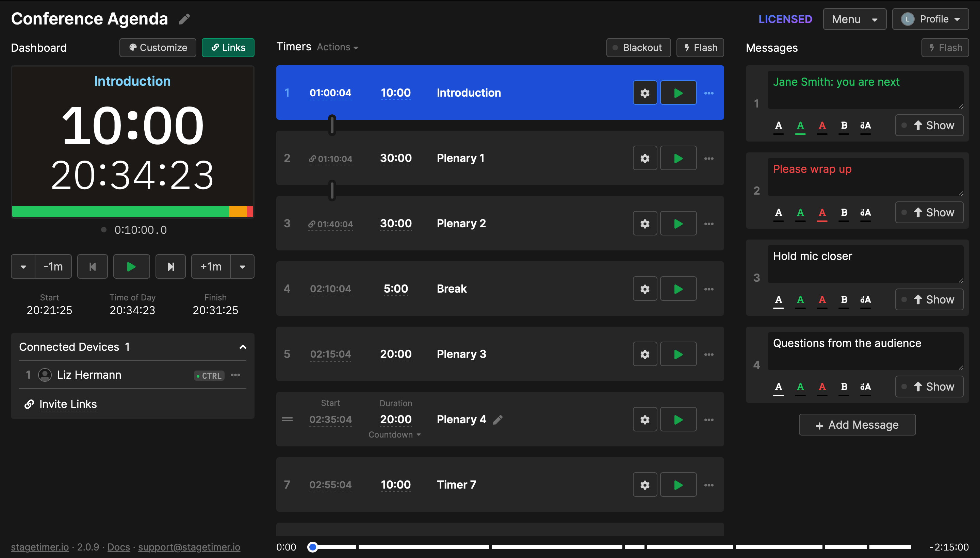Collapse the Connected Devices section
The image size is (980, 558).
click(x=243, y=347)
